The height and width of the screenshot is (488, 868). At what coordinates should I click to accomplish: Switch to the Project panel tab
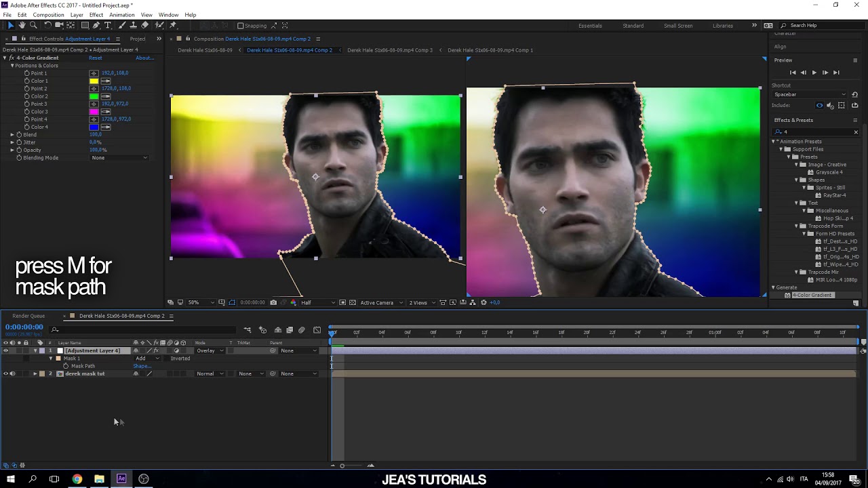pos(138,39)
